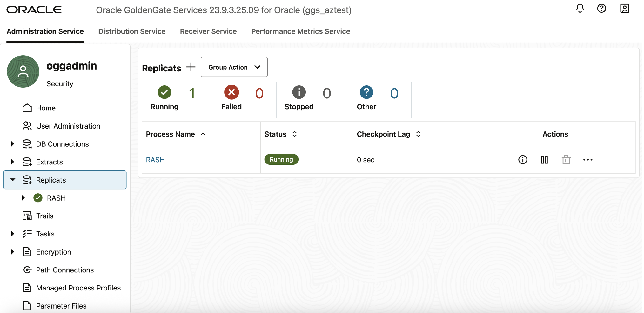
Task: Expand the DB Connections tree node
Action: 13,144
